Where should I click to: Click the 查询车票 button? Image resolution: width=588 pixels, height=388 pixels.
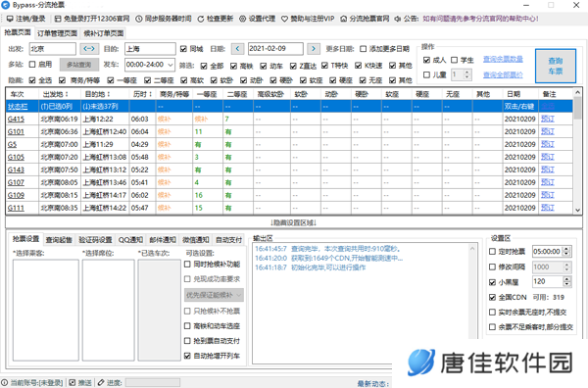(x=556, y=66)
